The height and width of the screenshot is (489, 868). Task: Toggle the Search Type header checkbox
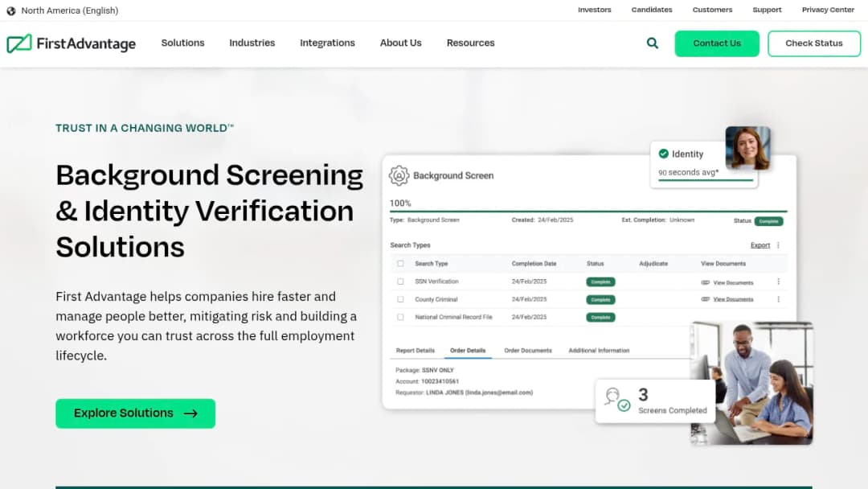(x=400, y=264)
